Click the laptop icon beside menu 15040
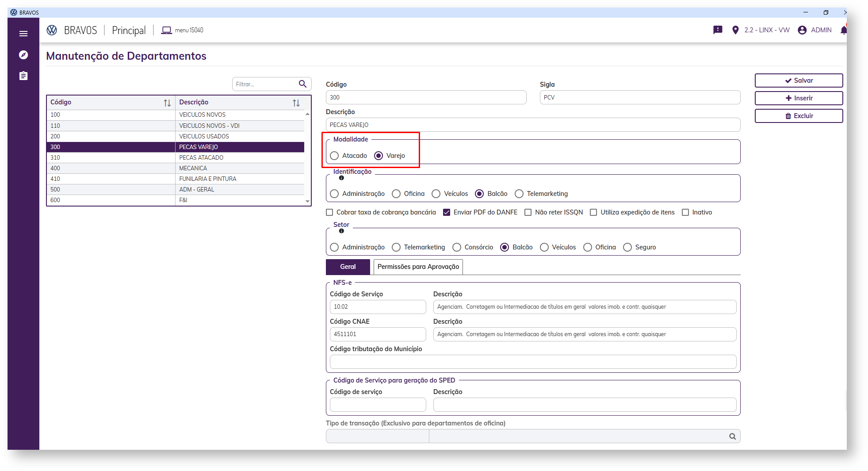This screenshot has width=868, height=471. (x=166, y=30)
